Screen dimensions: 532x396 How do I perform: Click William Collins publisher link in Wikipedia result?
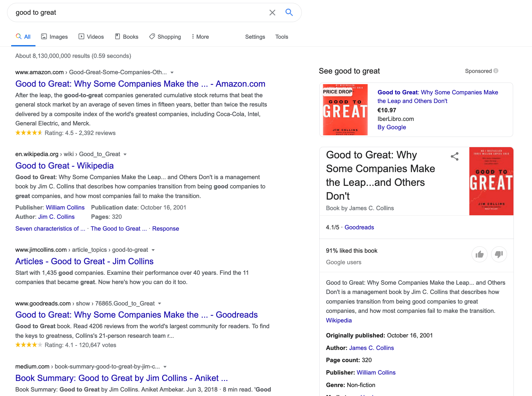(65, 208)
